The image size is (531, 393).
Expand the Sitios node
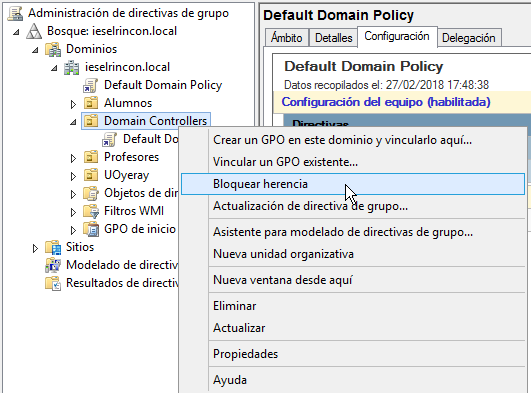(x=35, y=248)
